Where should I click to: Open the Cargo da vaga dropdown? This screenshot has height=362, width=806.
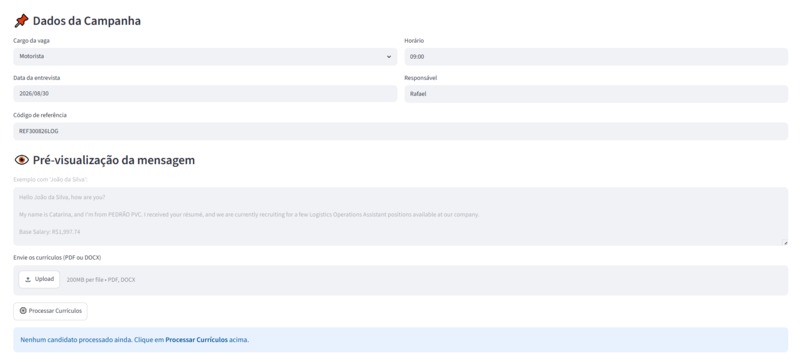205,57
